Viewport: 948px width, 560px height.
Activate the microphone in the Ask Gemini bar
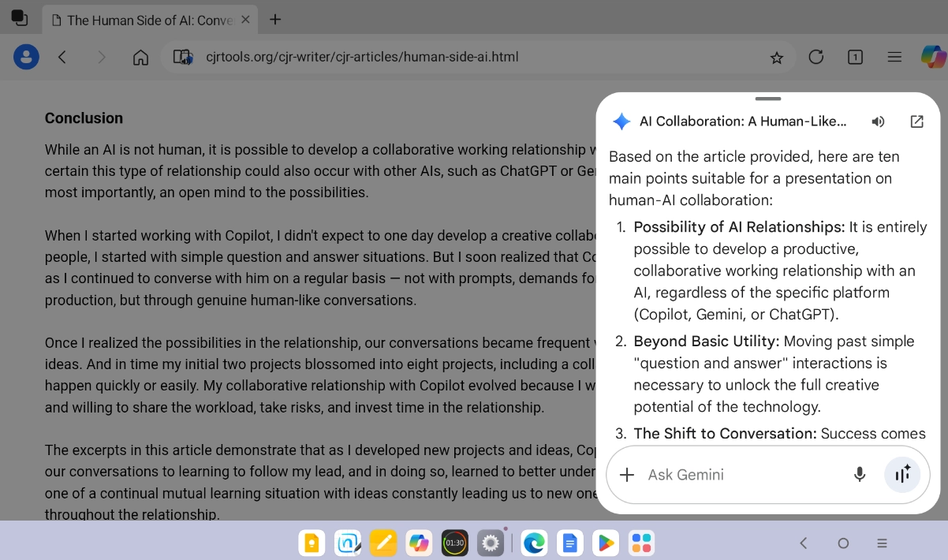(x=860, y=475)
